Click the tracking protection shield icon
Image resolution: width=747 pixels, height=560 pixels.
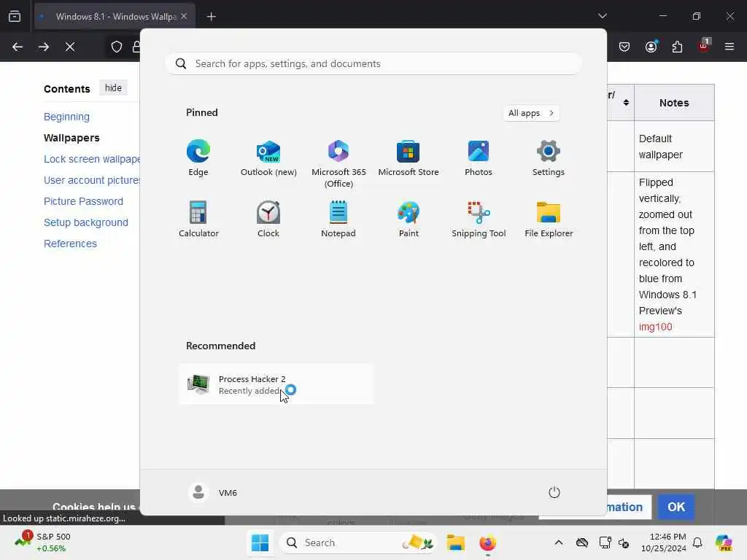click(117, 47)
